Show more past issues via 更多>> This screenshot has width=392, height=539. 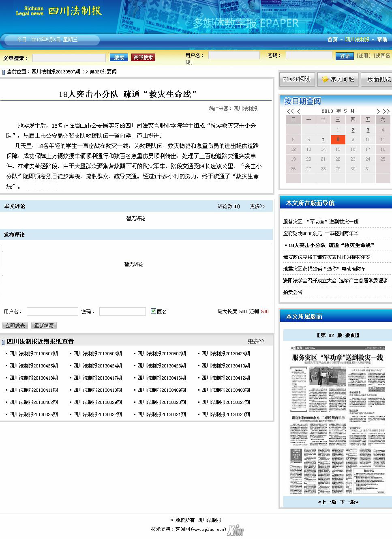point(256,341)
